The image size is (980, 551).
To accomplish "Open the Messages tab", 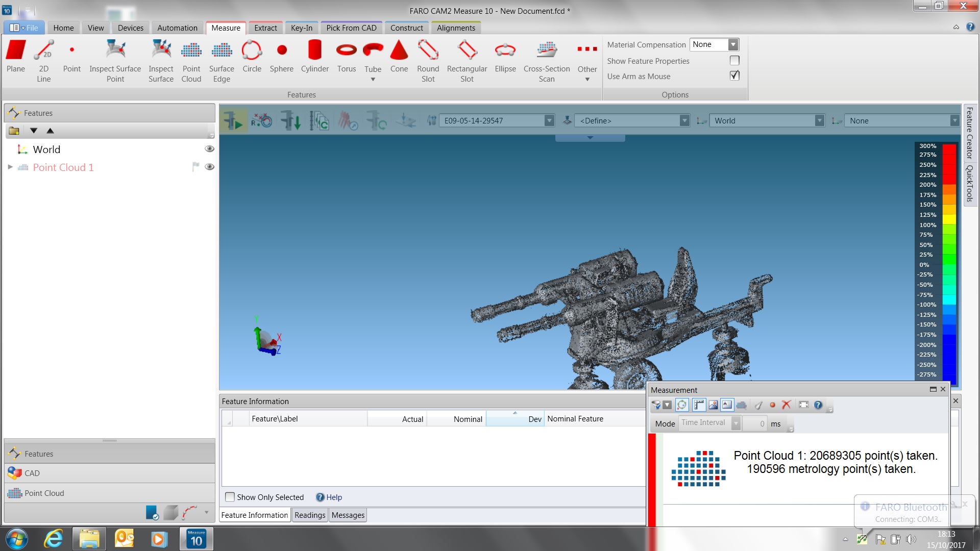I will pyautogui.click(x=348, y=515).
